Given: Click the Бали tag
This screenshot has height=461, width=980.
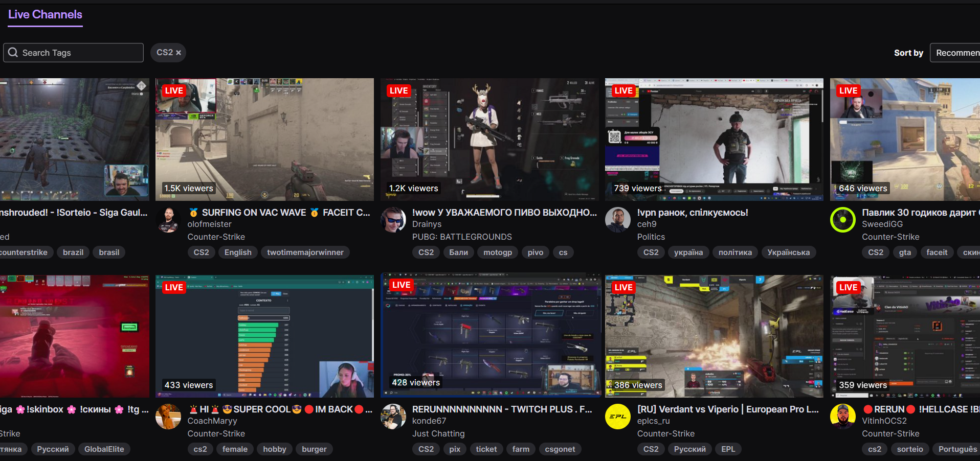Looking at the screenshot, I should [458, 252].
